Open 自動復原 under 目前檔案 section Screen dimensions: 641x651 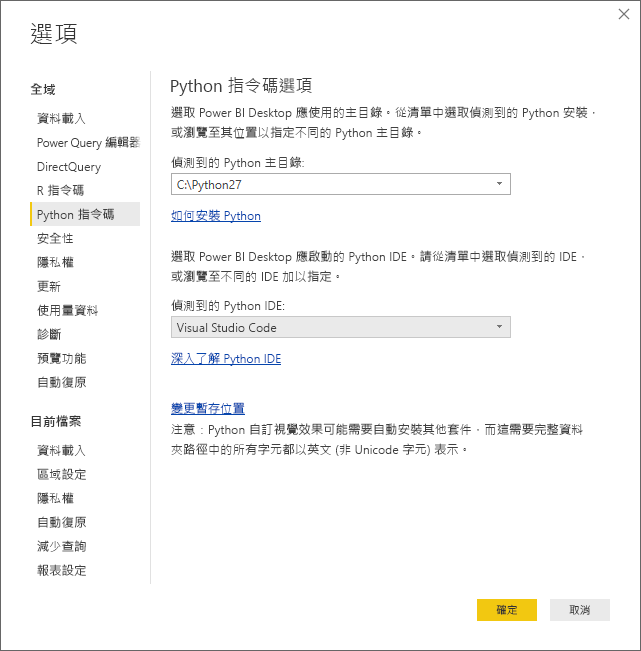point(61,522)
